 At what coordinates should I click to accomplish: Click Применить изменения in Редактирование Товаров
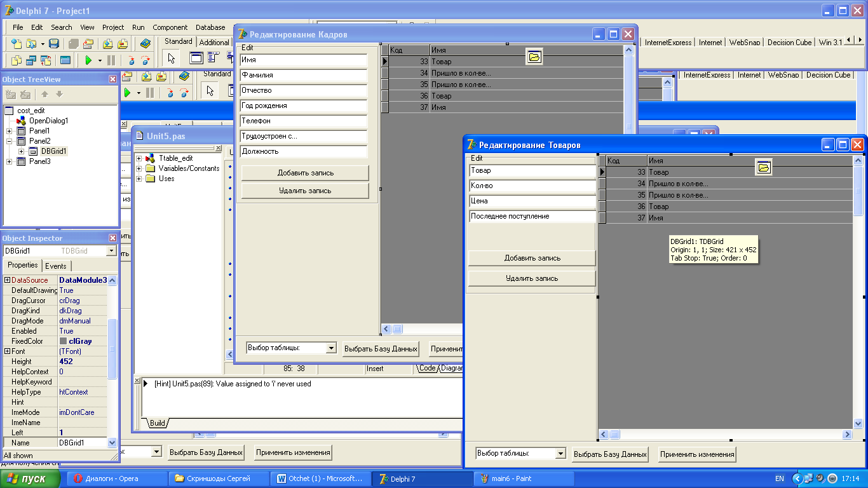(x=698, y=454)
